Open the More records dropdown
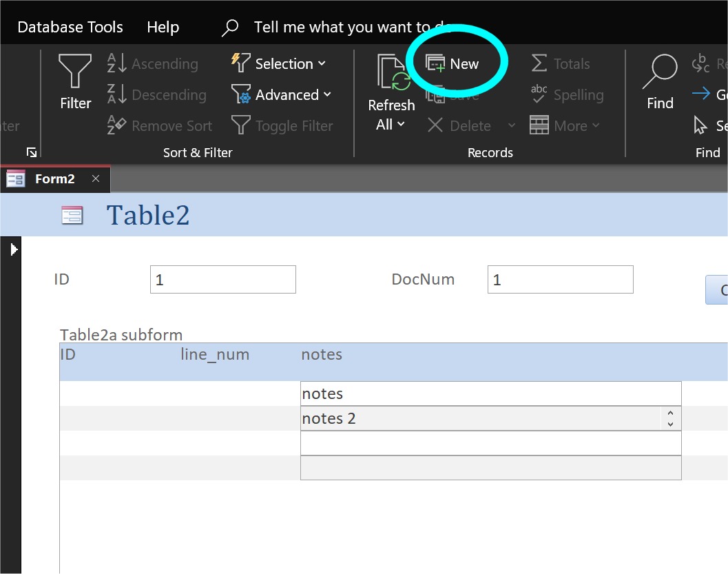Screen dimensions: 728x574 coord(565,126)
